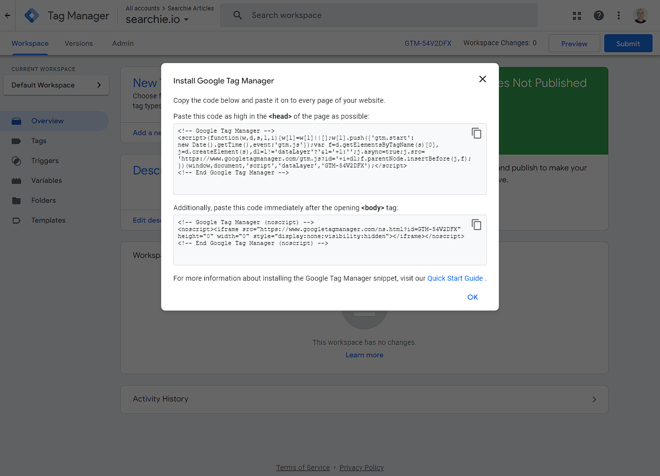Click inside the head code snippet box
Screen dimensions: 660x476
click(330, 159)
